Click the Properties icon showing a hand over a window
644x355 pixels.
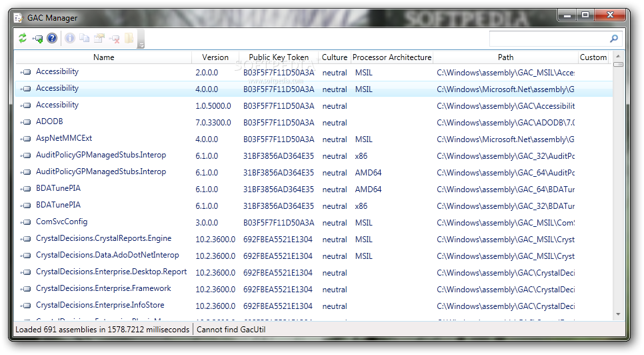[x=99, y=38]
